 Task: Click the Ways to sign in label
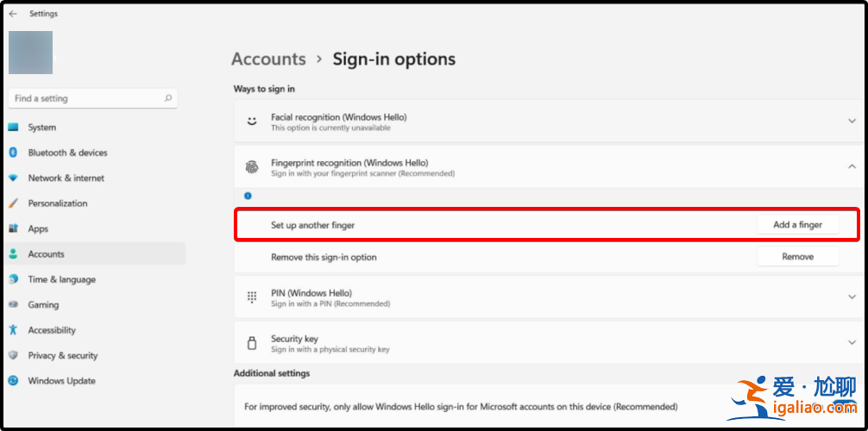coord(264,89)
